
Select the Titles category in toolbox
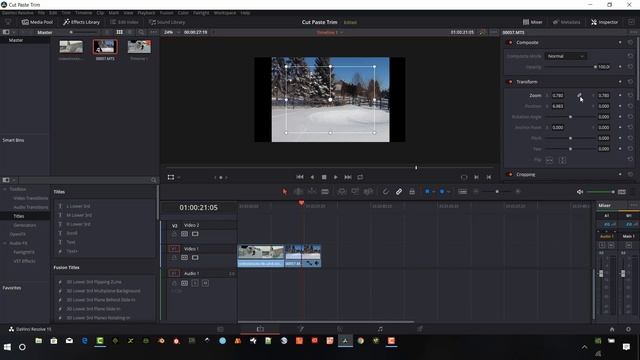point(19,216)
